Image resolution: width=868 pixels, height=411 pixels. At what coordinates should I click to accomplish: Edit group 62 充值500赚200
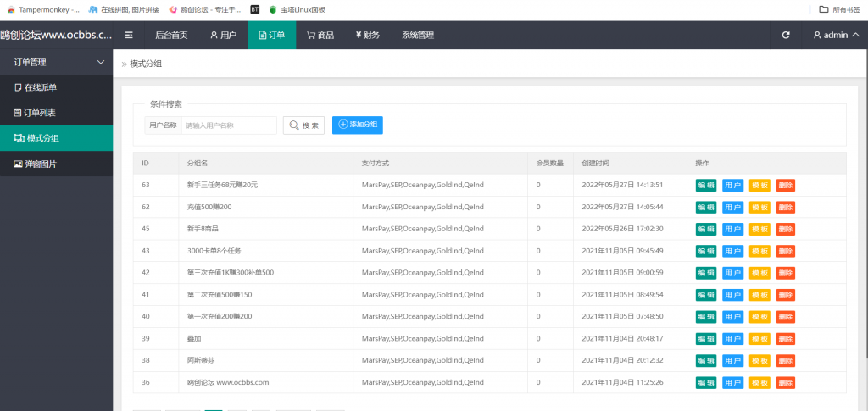pos(706,207)
